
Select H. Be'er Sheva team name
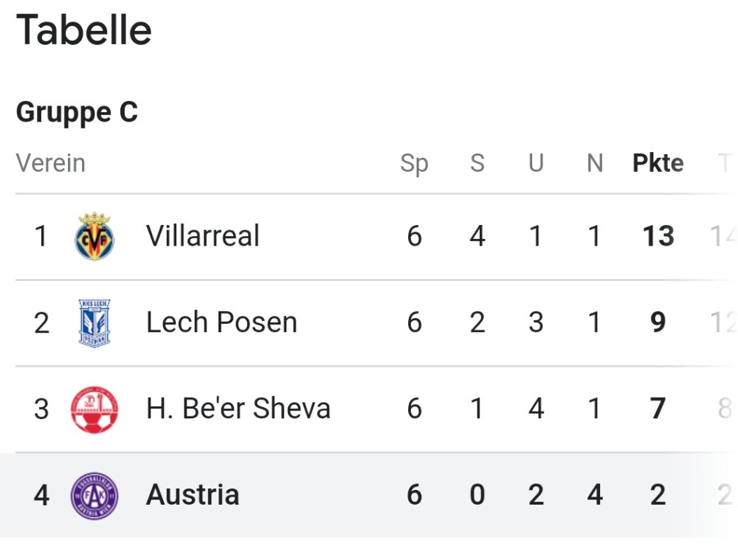click(238, 409)
